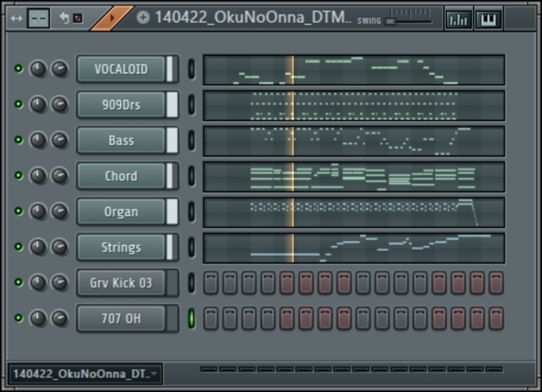
Task: Select the 909Drs channel selector LED
Action: (191, 104)
